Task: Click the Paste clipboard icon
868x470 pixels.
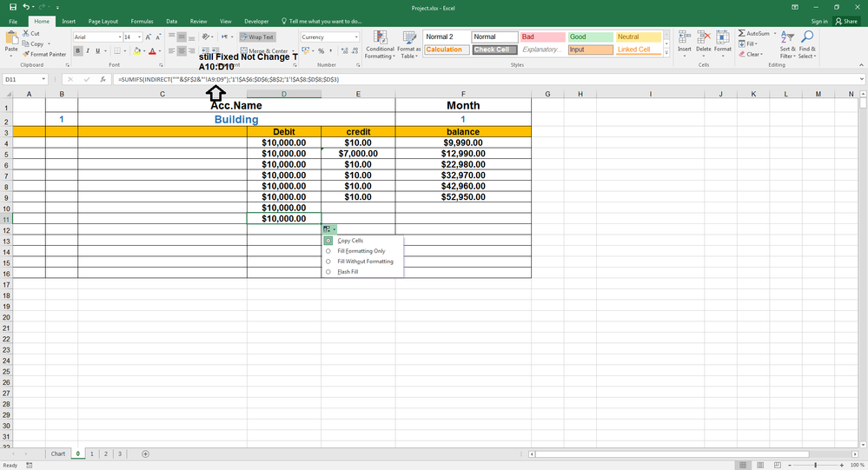Action: coord(11,39)
